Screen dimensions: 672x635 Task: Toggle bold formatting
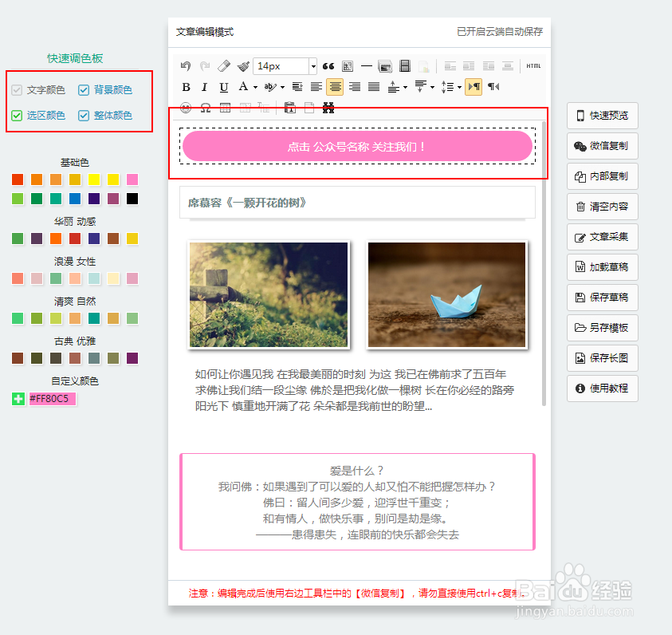click(x=186, y=86)
